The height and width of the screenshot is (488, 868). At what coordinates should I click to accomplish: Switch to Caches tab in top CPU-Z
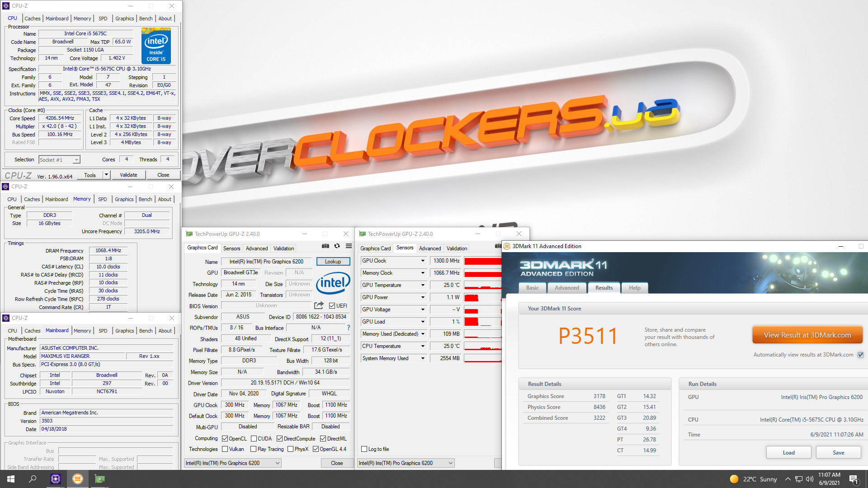pyautogui.click(x=33, y=19)
